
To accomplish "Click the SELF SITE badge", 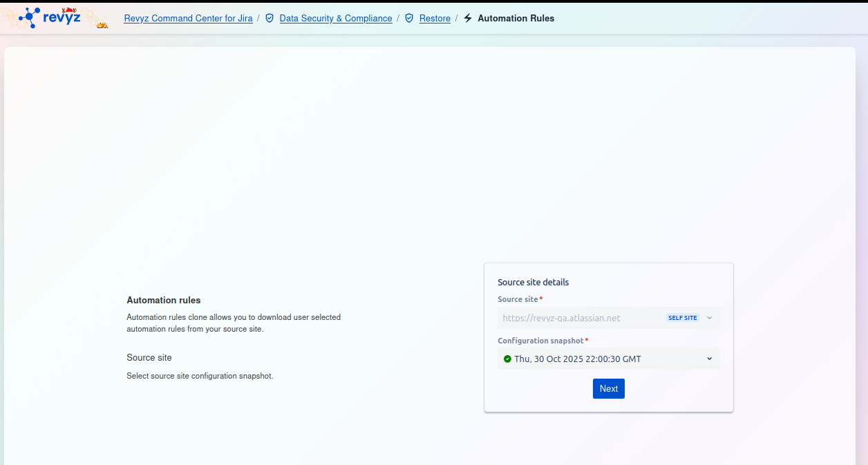I will point(682,318).
